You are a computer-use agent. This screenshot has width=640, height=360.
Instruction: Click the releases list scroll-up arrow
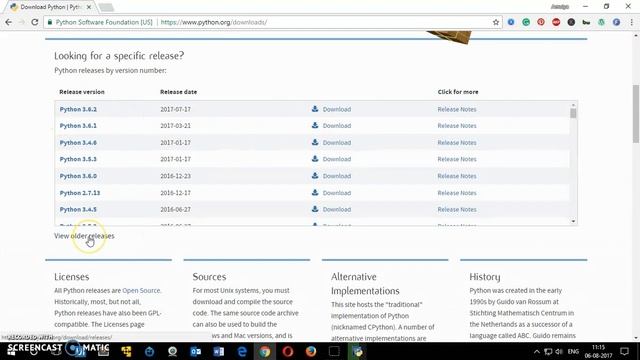(573, 105)
